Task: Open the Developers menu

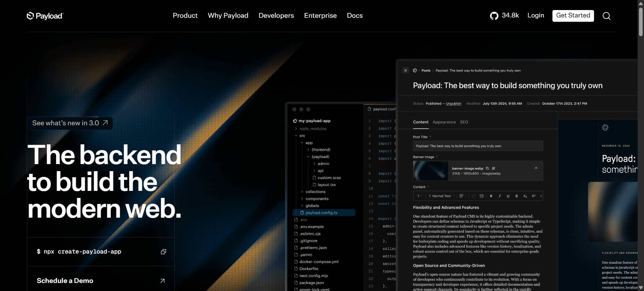Action: 276,15
